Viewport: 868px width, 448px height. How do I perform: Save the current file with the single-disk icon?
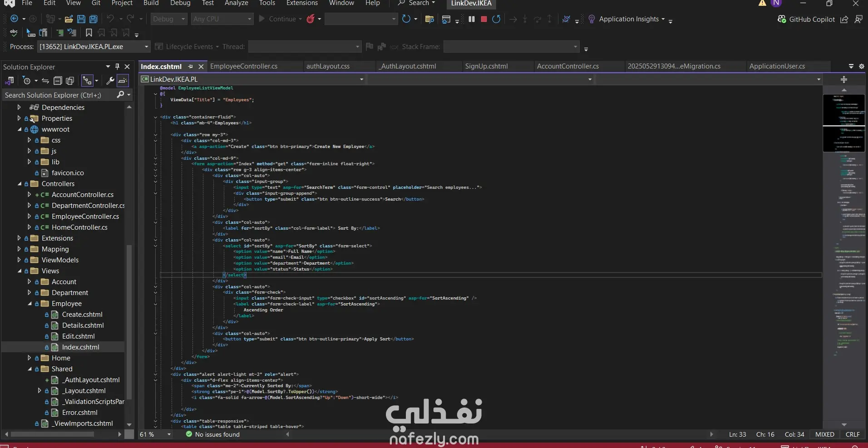[81, 19]
